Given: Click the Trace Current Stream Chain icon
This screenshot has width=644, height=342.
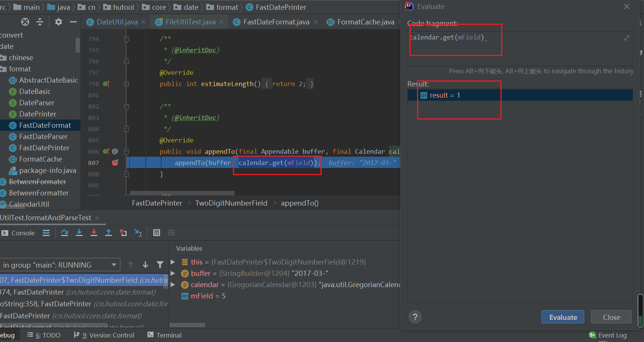Looking at the screenshot, I should click(171, 233).
